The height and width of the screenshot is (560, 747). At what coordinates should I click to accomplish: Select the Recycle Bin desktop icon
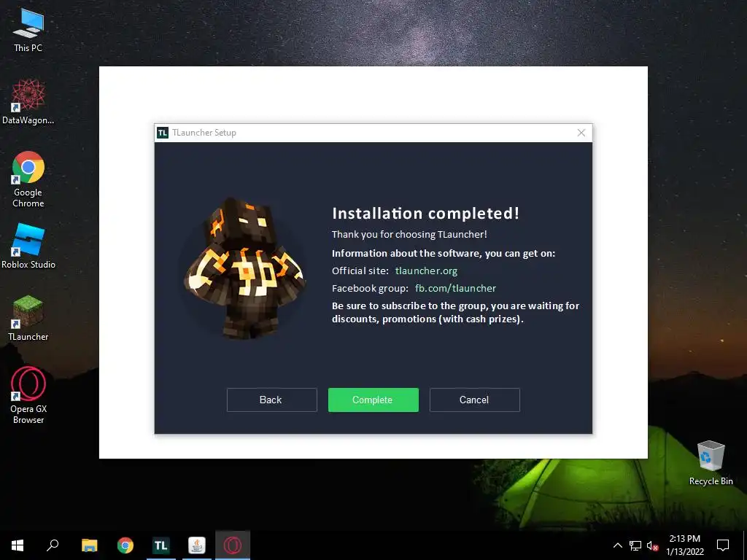pyautogui.click(x=711, y=463)
